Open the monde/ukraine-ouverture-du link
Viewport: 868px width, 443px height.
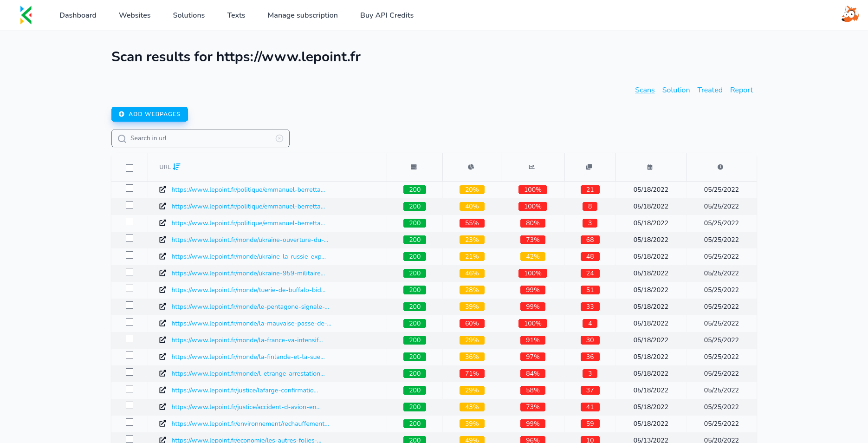point(250,240)
